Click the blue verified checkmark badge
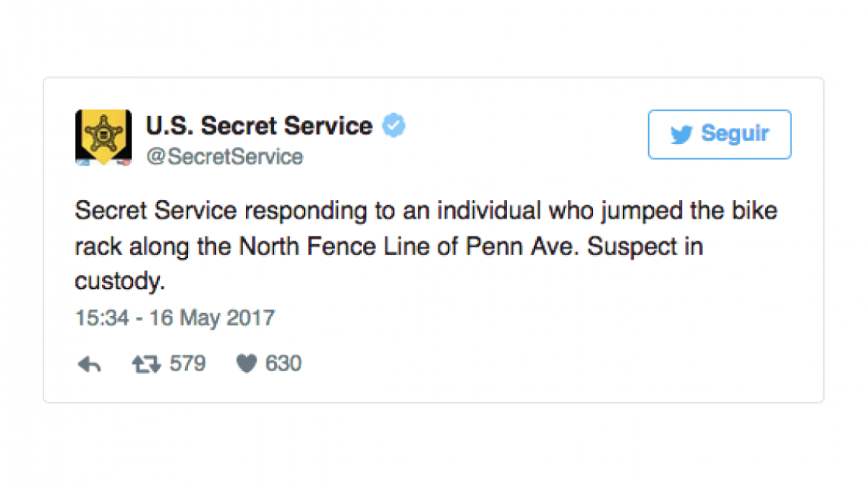Viewport: 868px width, 488px height. (x=394, y=126)
